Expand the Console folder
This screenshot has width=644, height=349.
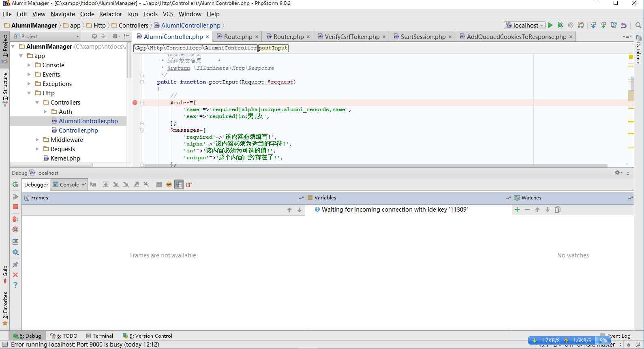click(x=29, y=65)
